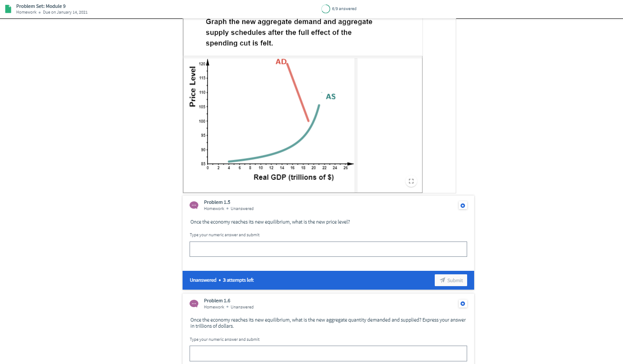
Task: Open the numeric answer field for Problem 1.6
Action: coord(328,353)
